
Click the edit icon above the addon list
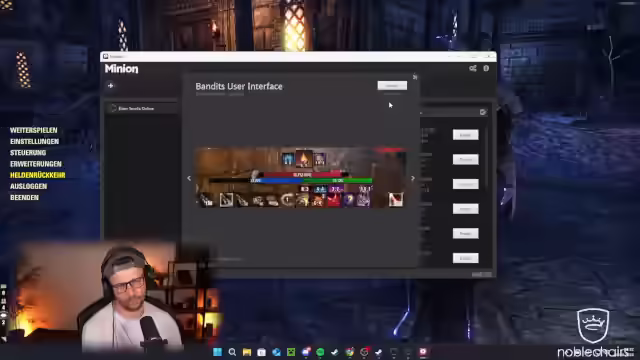483,112
